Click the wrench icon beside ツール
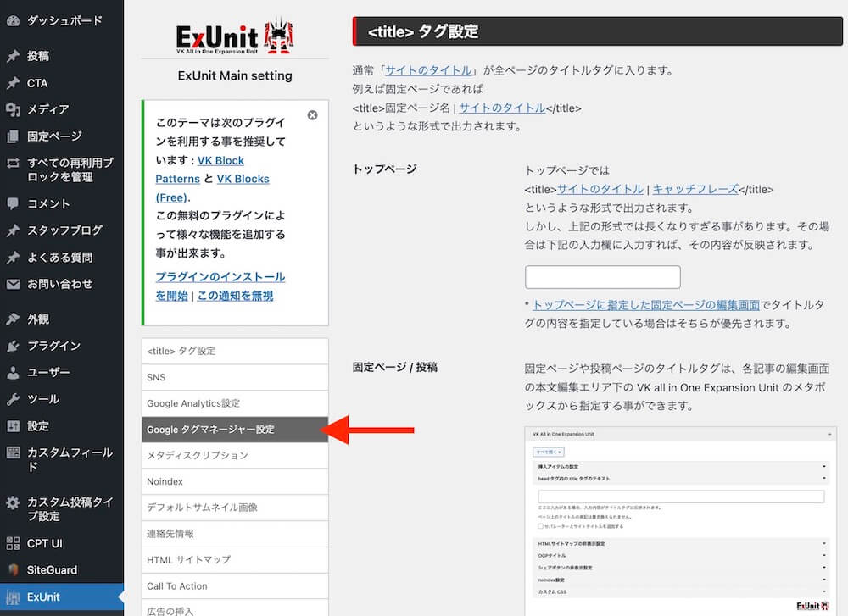Screen dimensions: 848x616 (x=13, y=399)
